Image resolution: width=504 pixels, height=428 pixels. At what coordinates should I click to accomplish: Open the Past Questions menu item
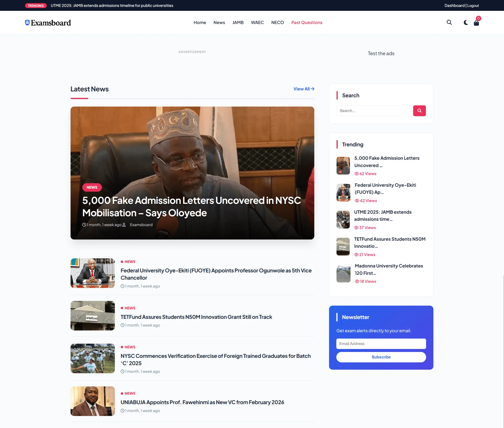[x=307, y=22]
